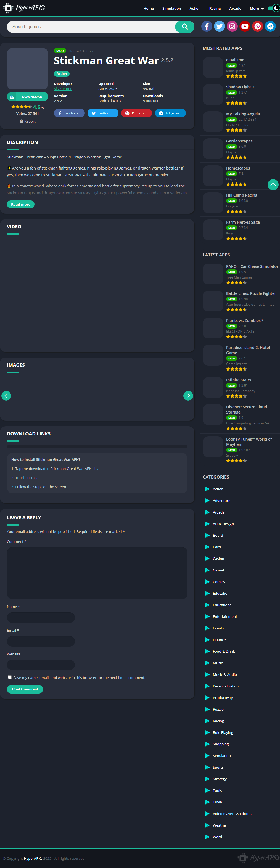
Task: Open the Twitter header icon
Action: (x=219, y=26)
